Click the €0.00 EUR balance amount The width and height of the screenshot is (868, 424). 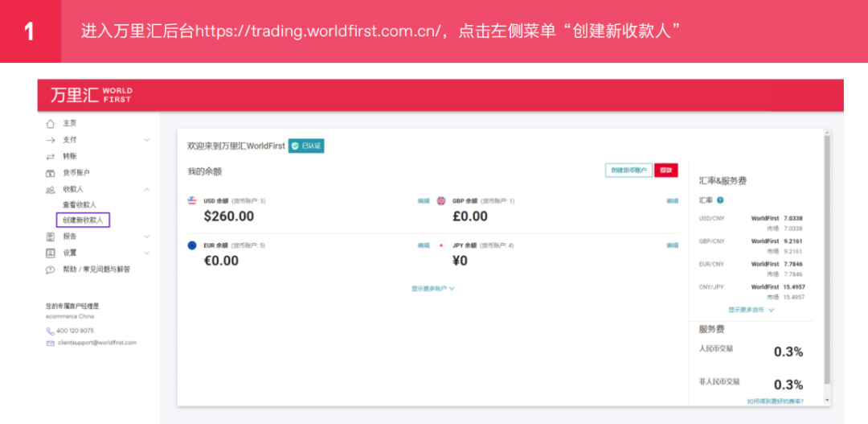221,261
